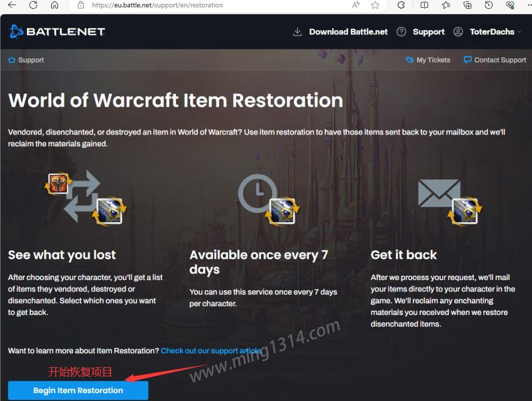Click Begin Item Restoration button
Viewport: 532px width, 401px height.
pos(78,390)
